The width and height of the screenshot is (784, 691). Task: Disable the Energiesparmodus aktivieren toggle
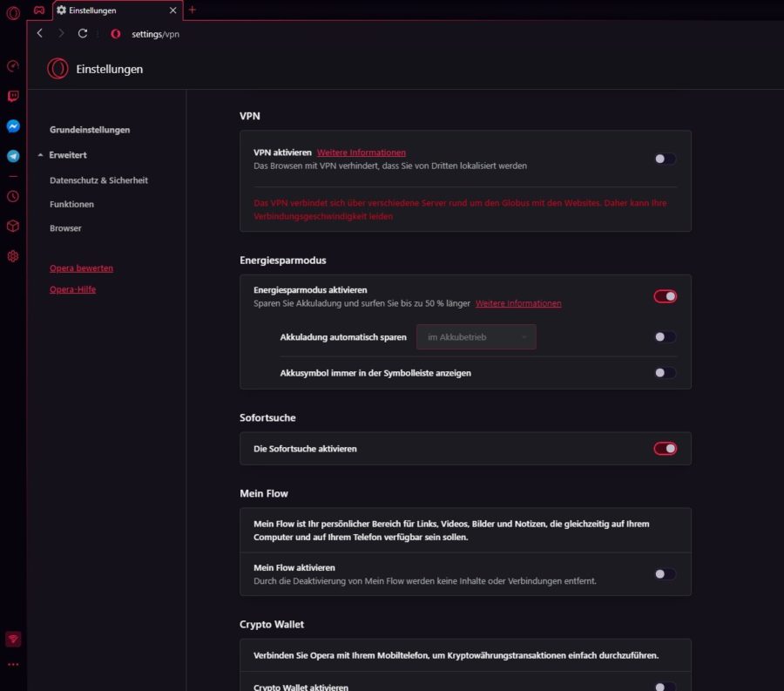point(665,296)
